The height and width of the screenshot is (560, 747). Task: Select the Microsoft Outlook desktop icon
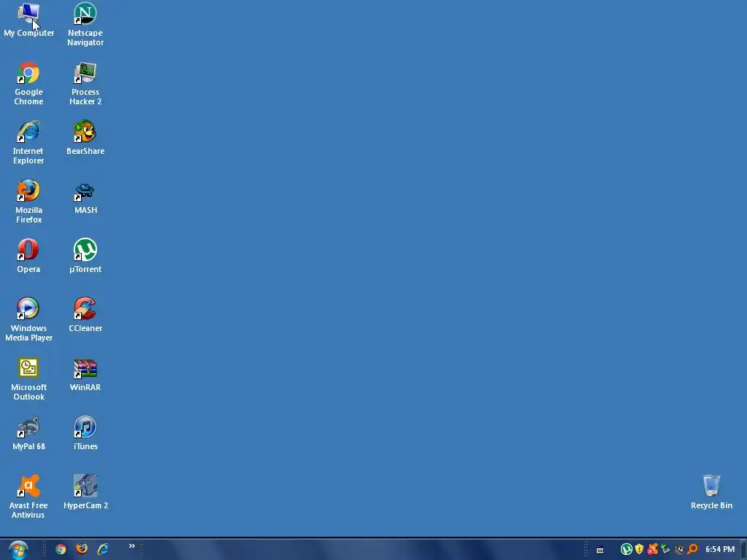click(28, 378)
